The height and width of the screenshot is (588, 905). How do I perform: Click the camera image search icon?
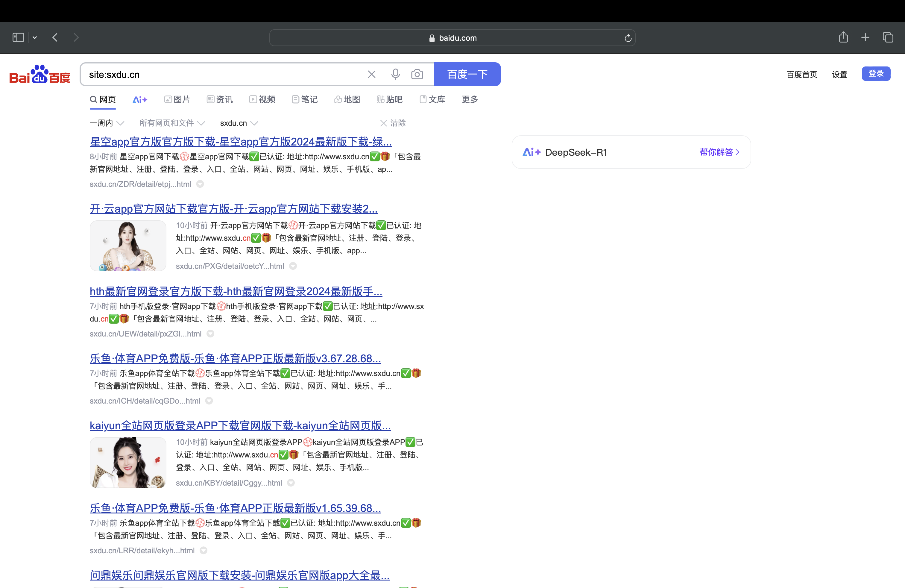417,74
